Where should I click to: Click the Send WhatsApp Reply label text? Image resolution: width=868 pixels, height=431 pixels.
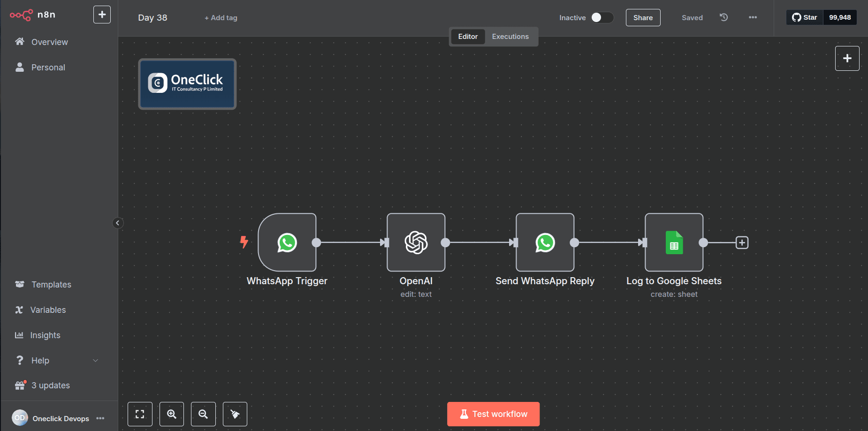pyautogui.click(x=545, y=281)
